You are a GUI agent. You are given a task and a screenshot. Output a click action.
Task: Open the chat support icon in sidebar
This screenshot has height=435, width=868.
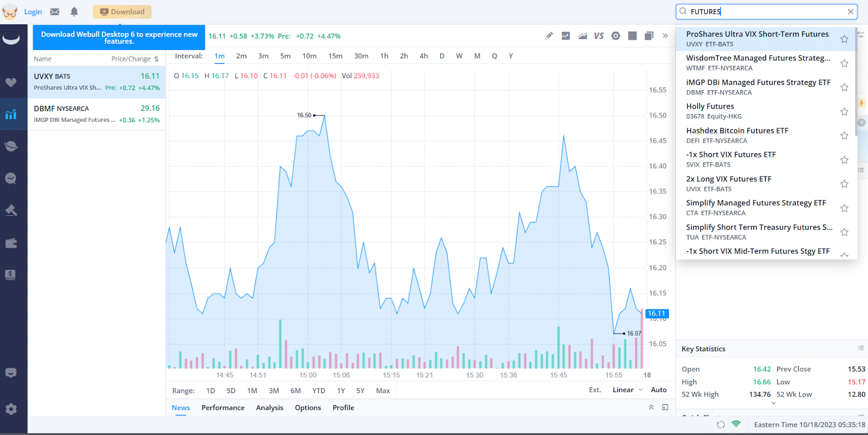tap(11, 373)
